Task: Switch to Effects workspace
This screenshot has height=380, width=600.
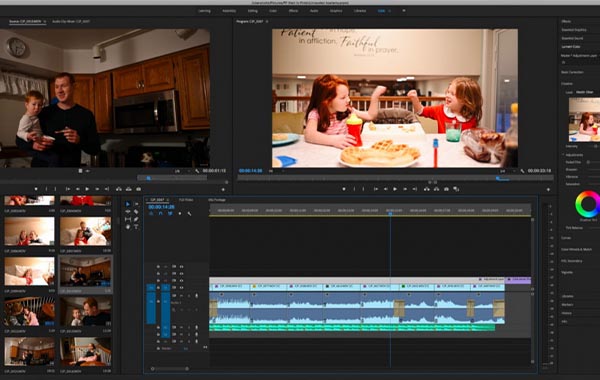Action: (293, 11)
